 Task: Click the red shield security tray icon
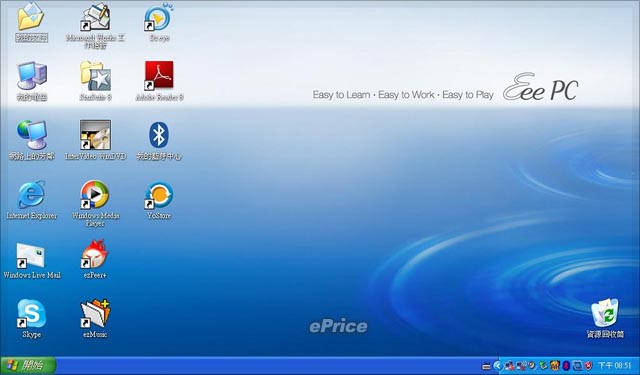point(588,366)
